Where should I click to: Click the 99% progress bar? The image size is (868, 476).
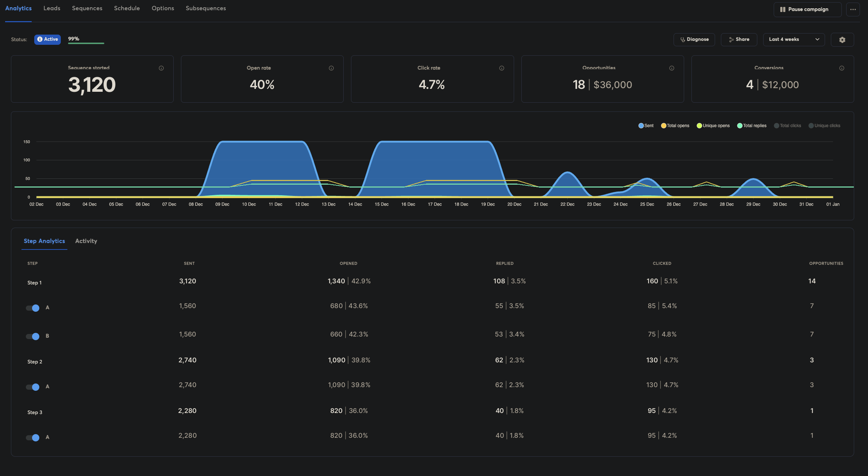(86, 42)
